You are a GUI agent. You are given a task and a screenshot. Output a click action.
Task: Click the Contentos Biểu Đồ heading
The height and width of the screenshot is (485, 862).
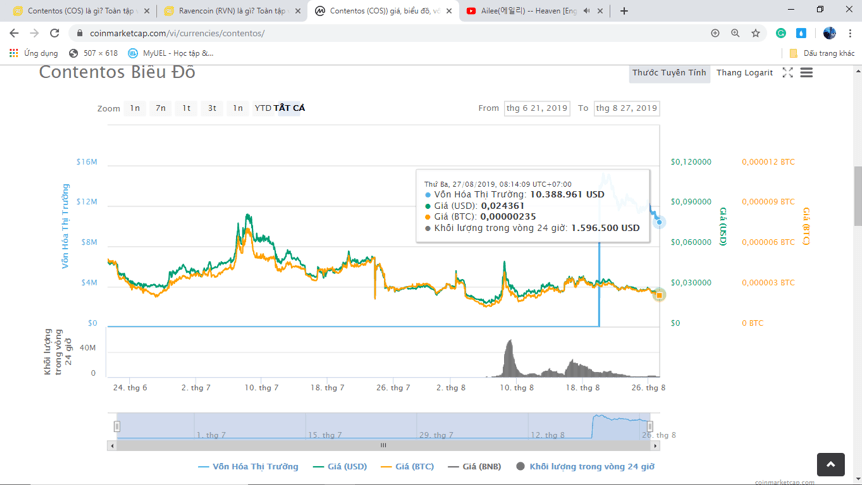(117, 72)
